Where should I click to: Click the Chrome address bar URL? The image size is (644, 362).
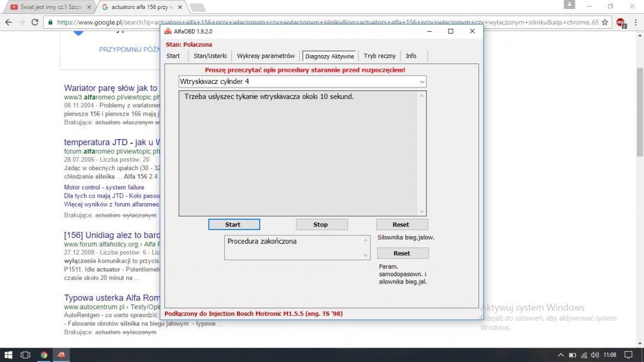327,22
